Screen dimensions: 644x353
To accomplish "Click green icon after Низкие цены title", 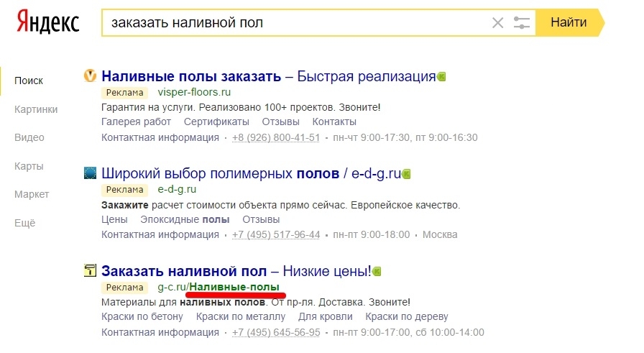I will click(377, 272).
